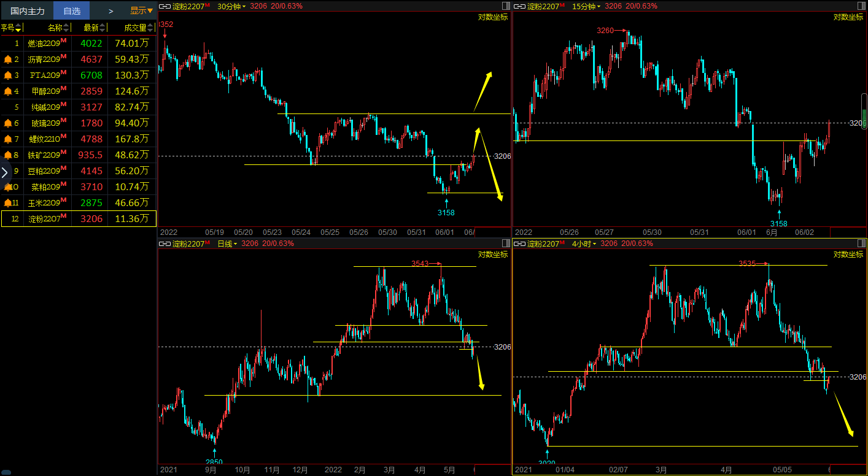Switch to the 自选 tab
The image size is (868, 476).
point(72,10)
